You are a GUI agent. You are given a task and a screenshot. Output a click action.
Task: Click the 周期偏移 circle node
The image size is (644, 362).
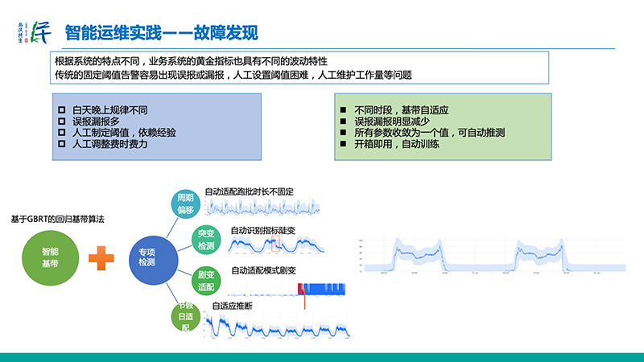184,204
